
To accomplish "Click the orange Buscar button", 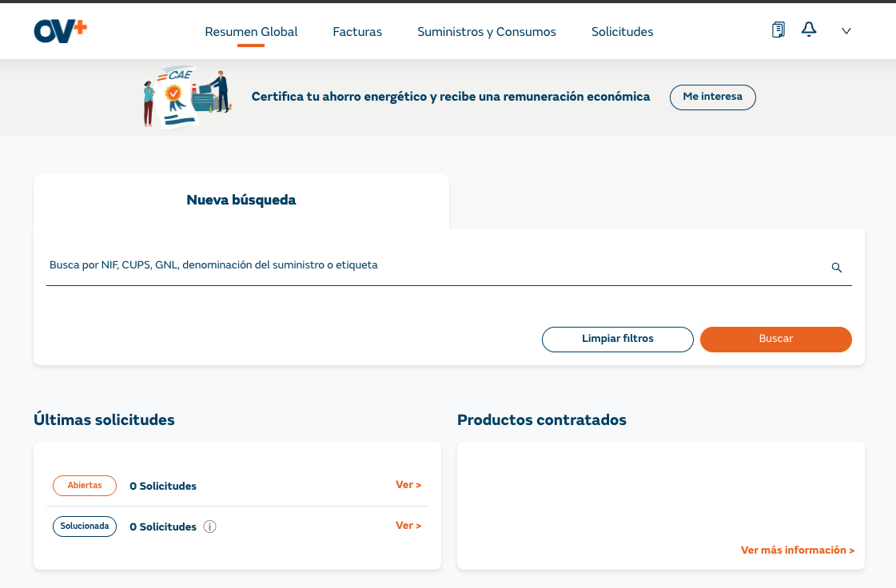I will (x=776, y=340).
